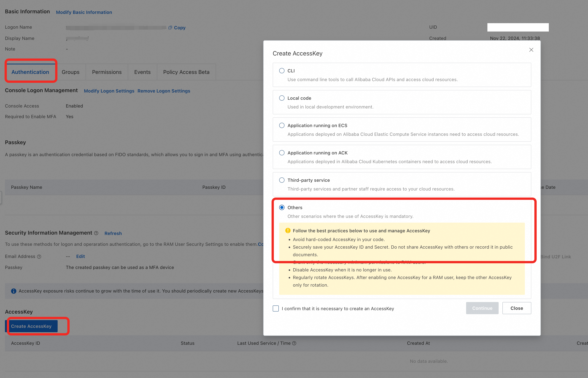
Task: Select the CLI radio option
Action: click(x=282, y=71)
